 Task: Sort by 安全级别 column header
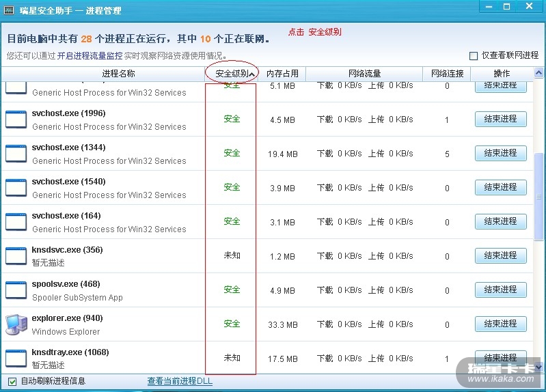232,74
